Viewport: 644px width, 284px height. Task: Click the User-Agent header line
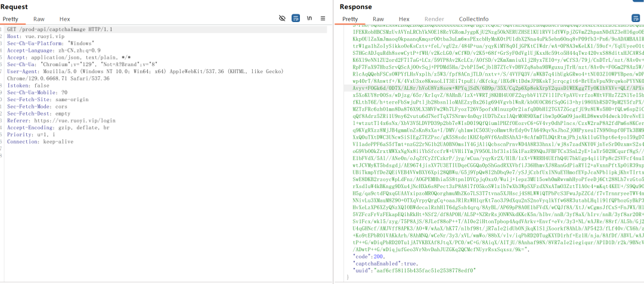(145, 75)
